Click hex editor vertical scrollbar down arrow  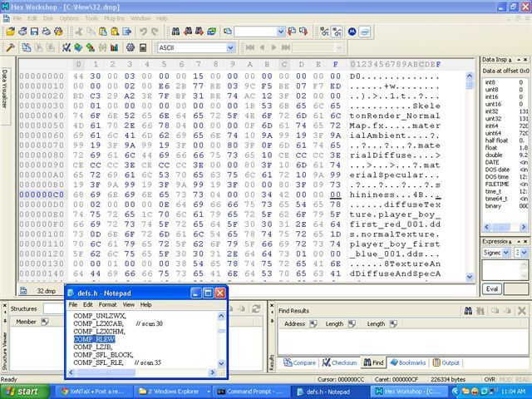[470, 277]
